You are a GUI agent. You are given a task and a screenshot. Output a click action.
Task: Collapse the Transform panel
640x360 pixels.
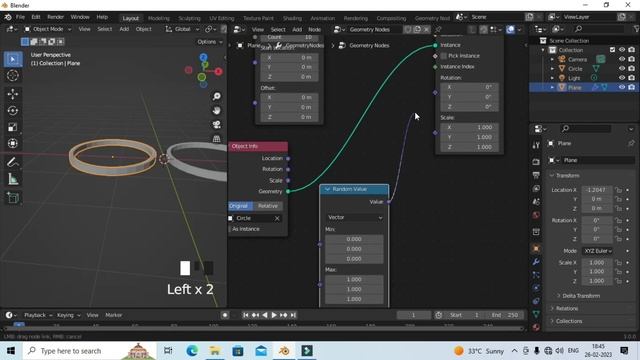552,176
